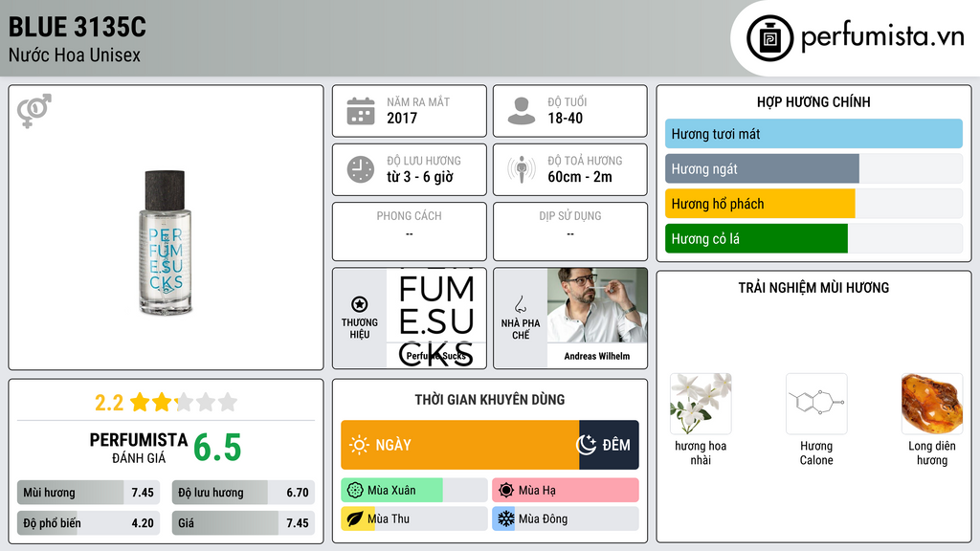Click the sillage icon beside Độ toả hương
Viewport: 980px width, 551px height.
tap(522, 169)
